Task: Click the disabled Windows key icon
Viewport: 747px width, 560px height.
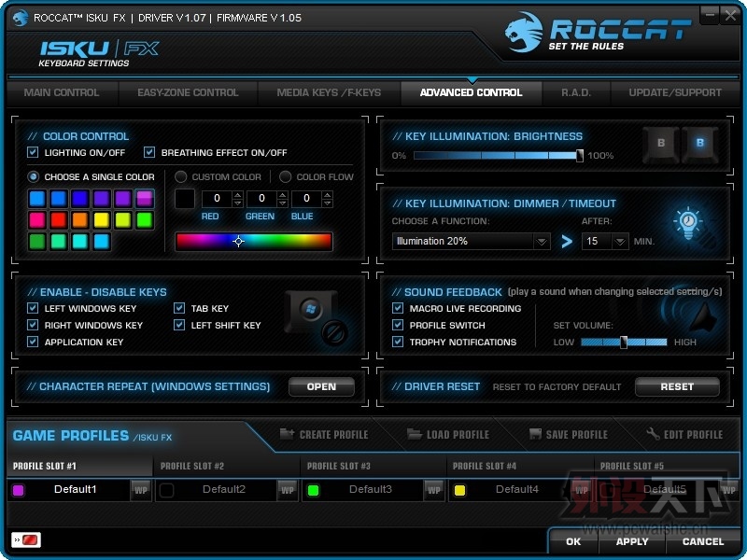Action: click(x=317, y=317)
